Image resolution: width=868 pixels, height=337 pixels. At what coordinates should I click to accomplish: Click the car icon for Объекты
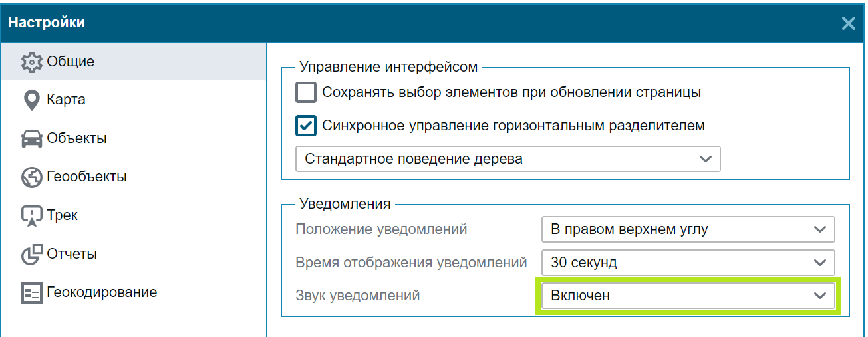[x=32, y=139]
